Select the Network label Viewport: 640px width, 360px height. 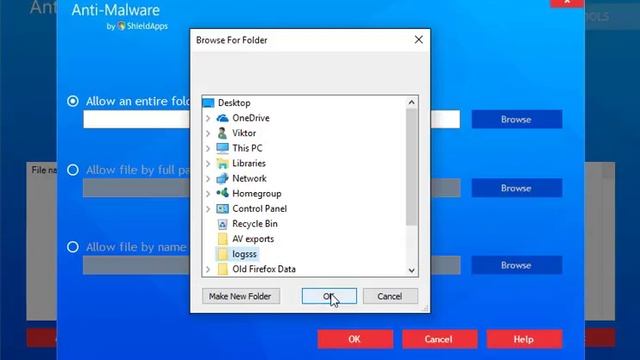(x=249, y=178)
